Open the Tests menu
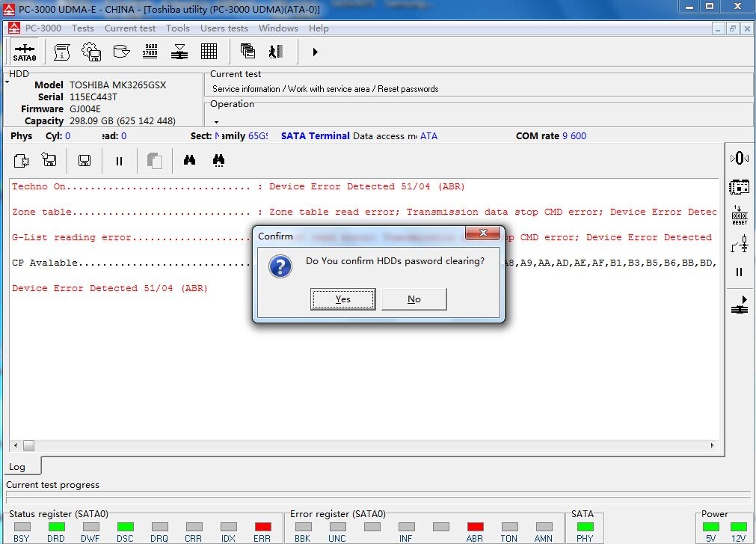The height and width of the screenshot is (544, 756). pyautogui.click(x=83, y=28)
